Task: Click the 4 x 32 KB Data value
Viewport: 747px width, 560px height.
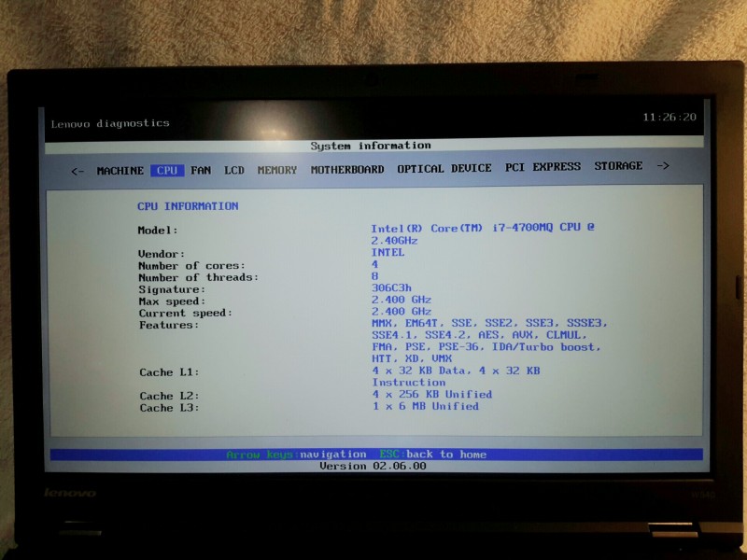Action: click(x=456, y=371)
